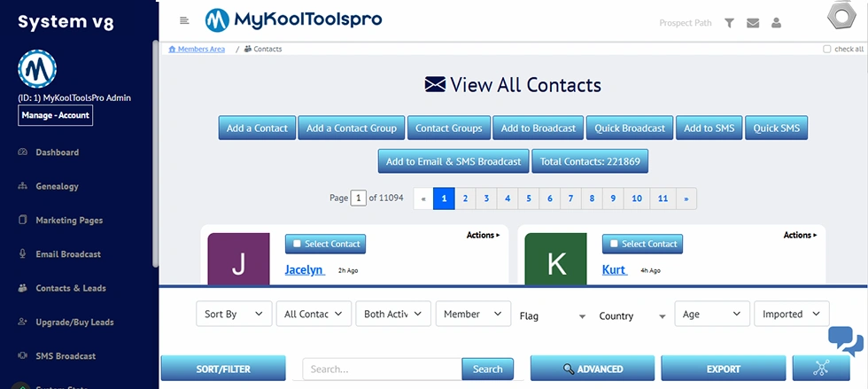Image resolution: width=868 pixels, height=389 pixels.
Task: Click the hamburger menu icon
Action: pyautogui.click(x=184, y=20)
